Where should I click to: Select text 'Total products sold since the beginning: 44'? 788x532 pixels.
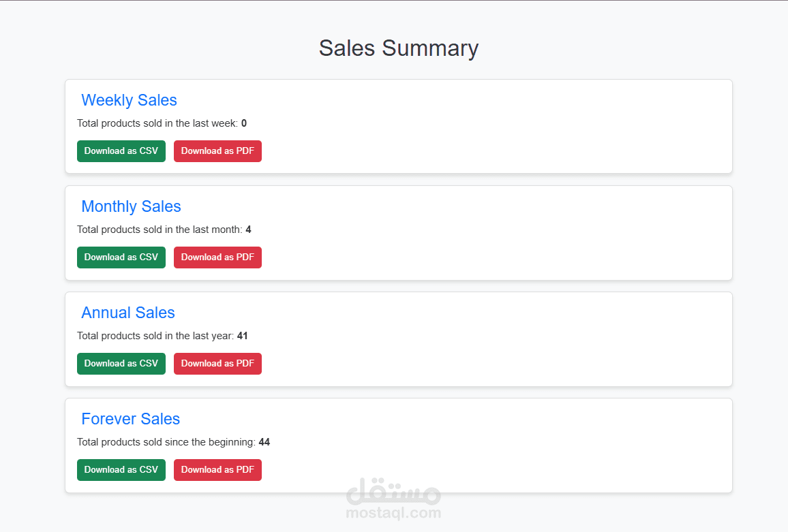tap(173, 442)
